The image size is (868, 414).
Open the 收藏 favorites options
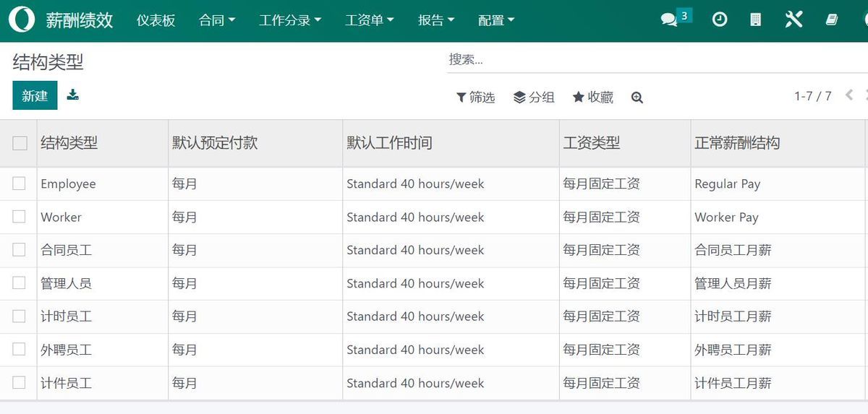[592, 97]
